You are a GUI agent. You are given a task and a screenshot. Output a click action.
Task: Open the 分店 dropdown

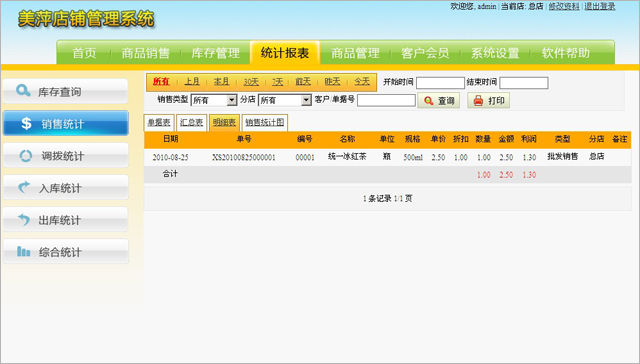click(285, 100)
